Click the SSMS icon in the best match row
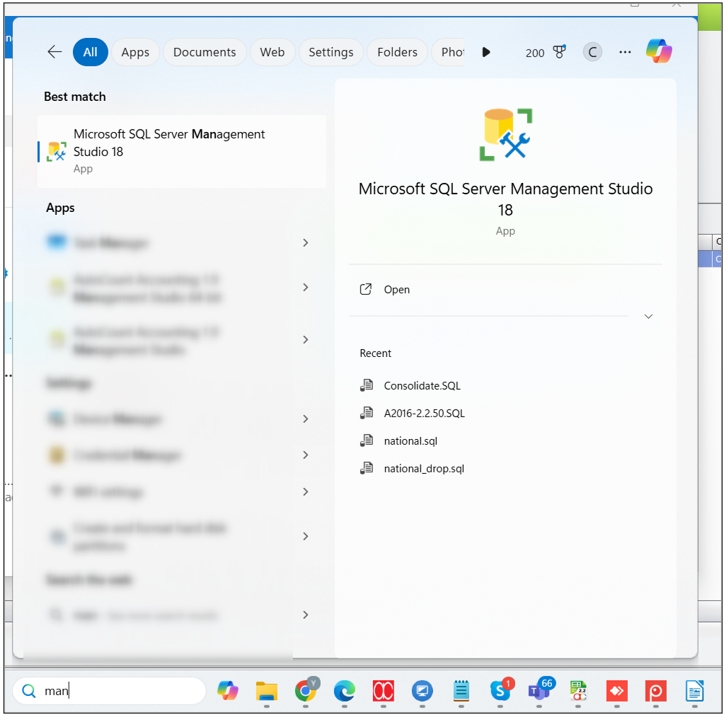Viewport: 726px width, 717px height. [56, 151]
